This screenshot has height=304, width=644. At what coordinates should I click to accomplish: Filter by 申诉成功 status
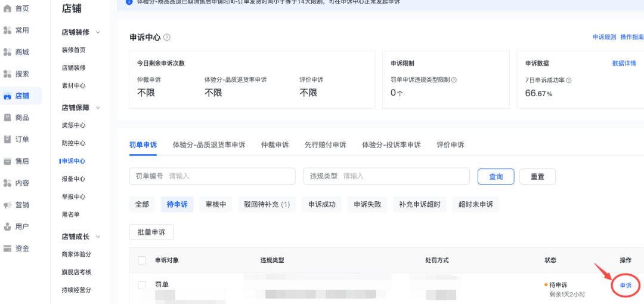[x=321, y=204]
